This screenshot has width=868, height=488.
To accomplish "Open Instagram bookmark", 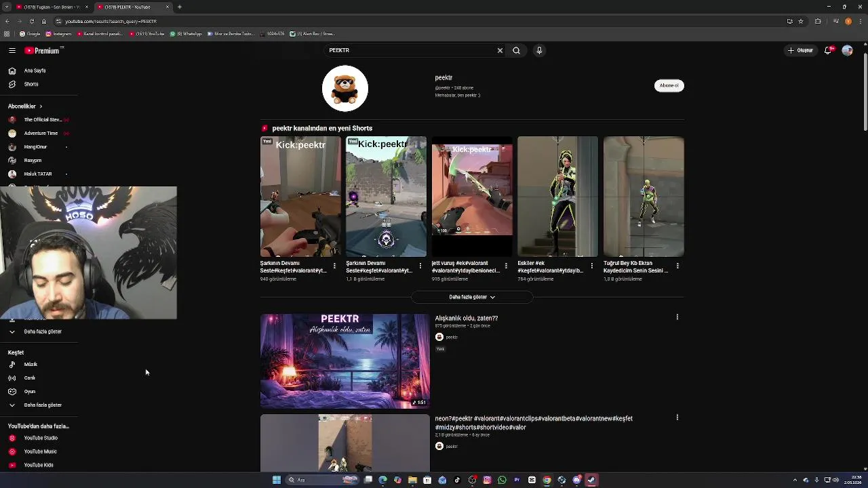I will pos(58,34).
